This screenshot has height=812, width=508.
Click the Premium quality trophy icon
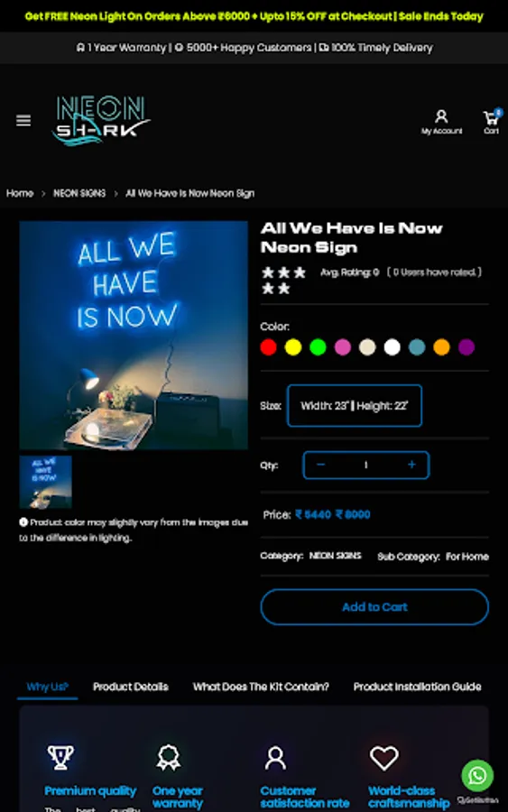tap(60, 758)
